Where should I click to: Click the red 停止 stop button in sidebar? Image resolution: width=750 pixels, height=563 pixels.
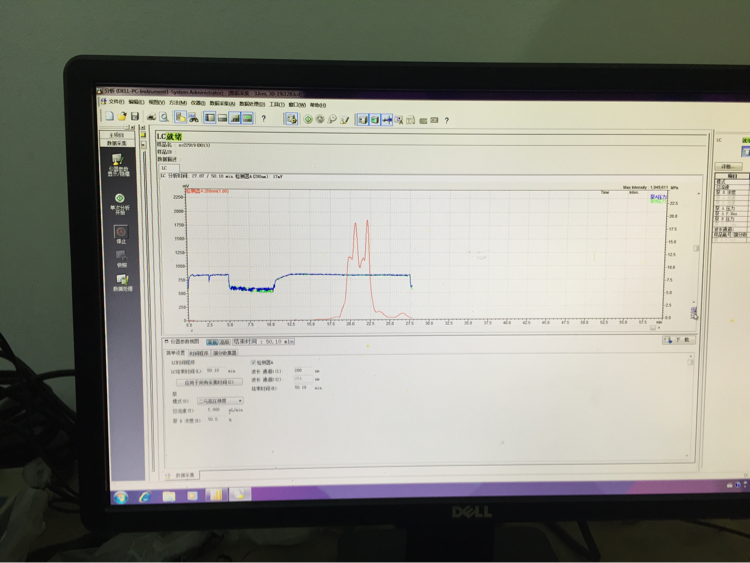[121, 234]
